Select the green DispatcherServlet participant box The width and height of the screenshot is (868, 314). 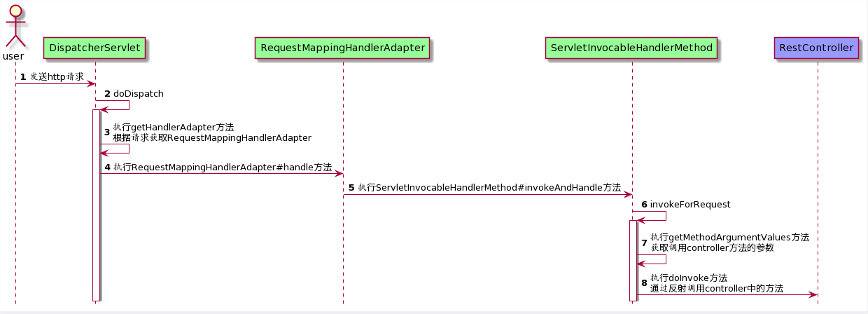coord(94,48)
